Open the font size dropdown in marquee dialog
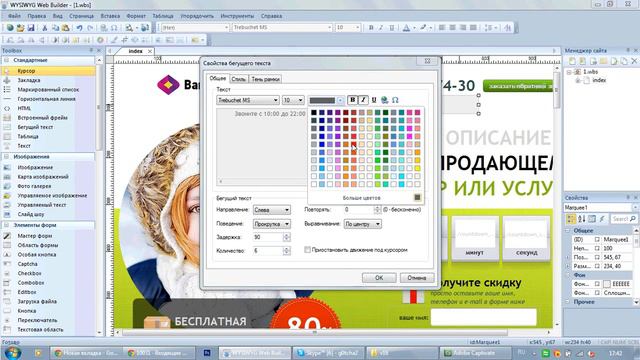The image size is (640, 360). click(x=300, y=100)
